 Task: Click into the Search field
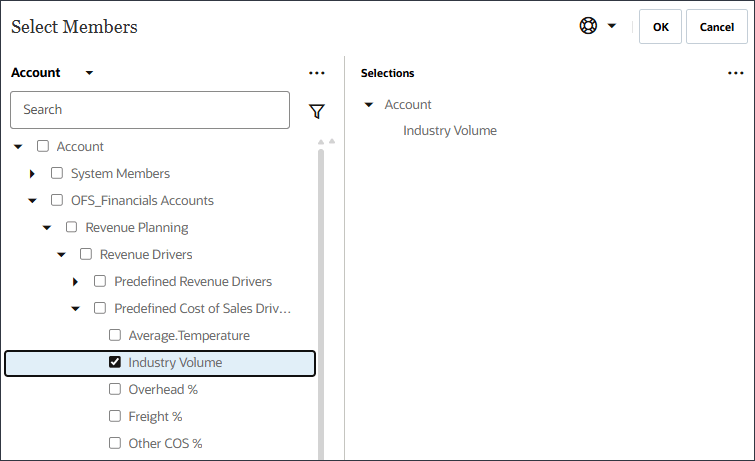(150, 110)
